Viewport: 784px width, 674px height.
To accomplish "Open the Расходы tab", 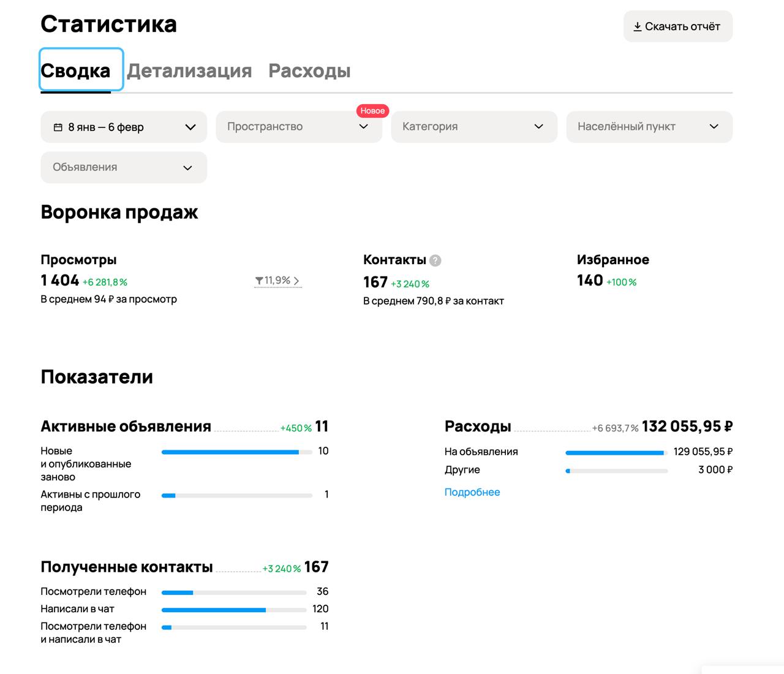I will point(309,71).
